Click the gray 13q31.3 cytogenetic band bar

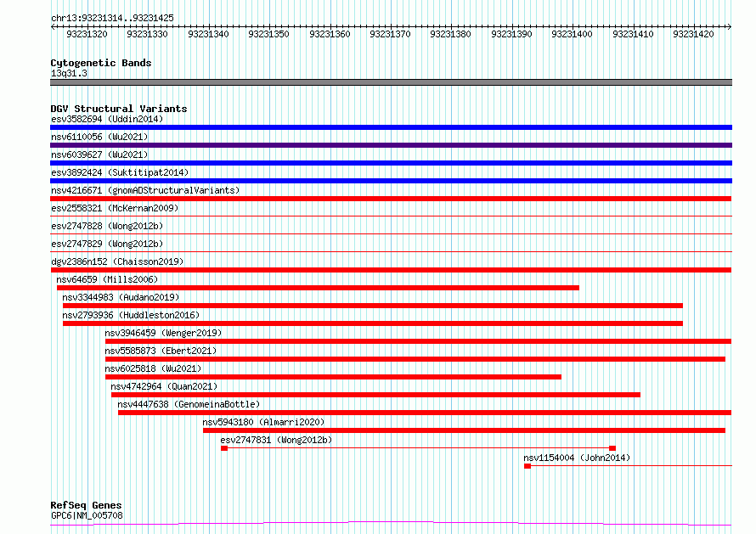[391, 82]
